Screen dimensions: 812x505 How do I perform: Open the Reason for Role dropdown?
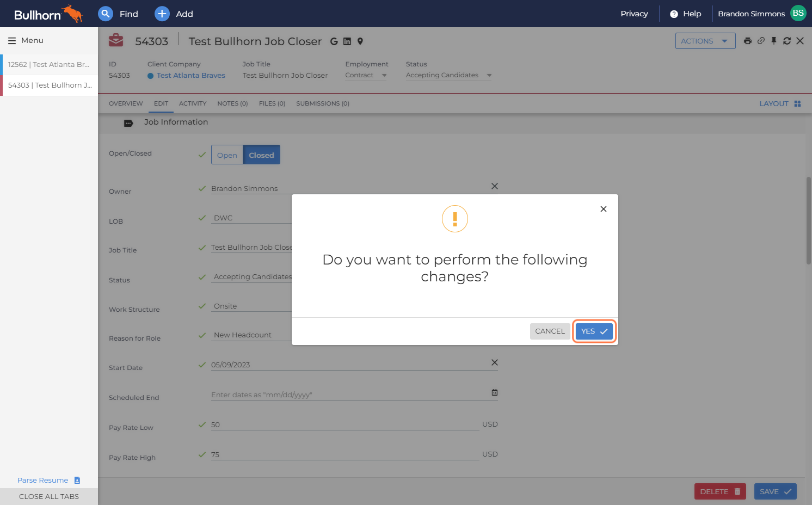click(x=251, y=335)
